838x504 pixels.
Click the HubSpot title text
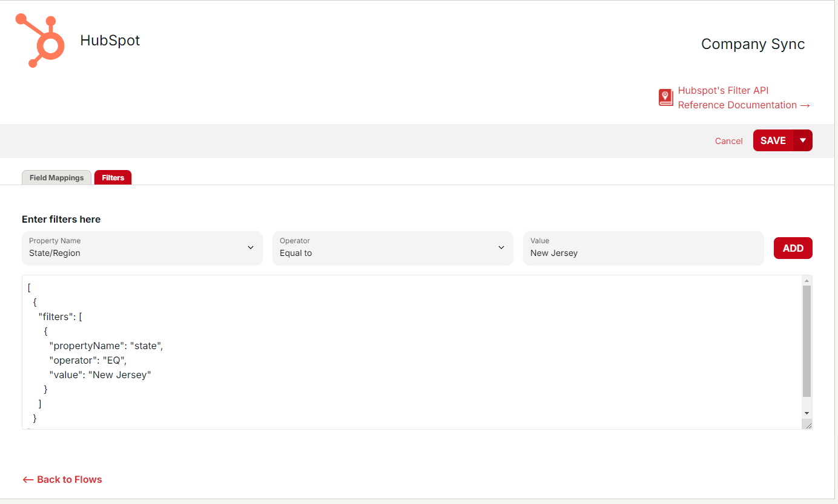pyautogui.click(x=110, y=41)
